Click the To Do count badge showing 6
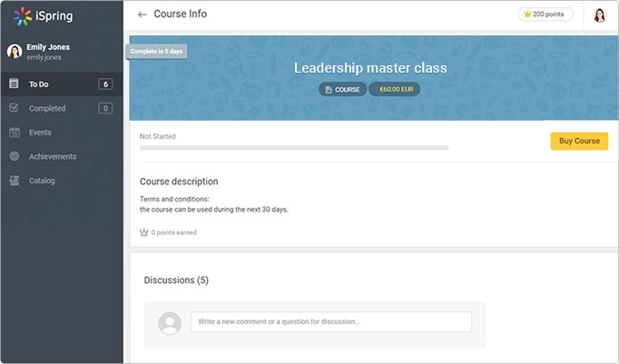 pyautogui.click(x=105, y=84)
